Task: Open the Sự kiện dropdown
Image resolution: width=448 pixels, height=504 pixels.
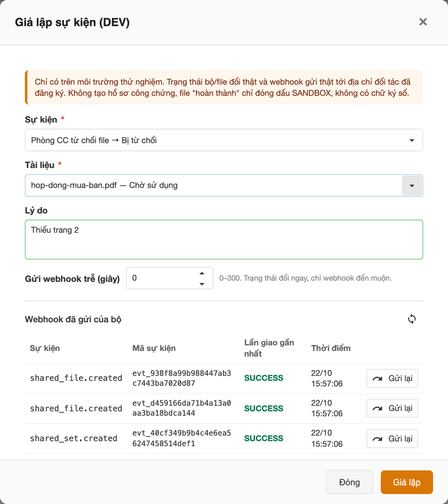Action: click(224, 140)
